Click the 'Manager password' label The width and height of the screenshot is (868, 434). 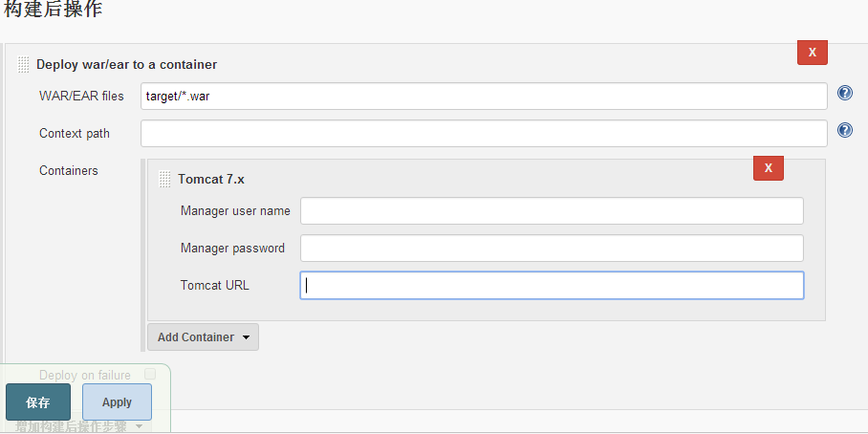(x=232, y=248)
